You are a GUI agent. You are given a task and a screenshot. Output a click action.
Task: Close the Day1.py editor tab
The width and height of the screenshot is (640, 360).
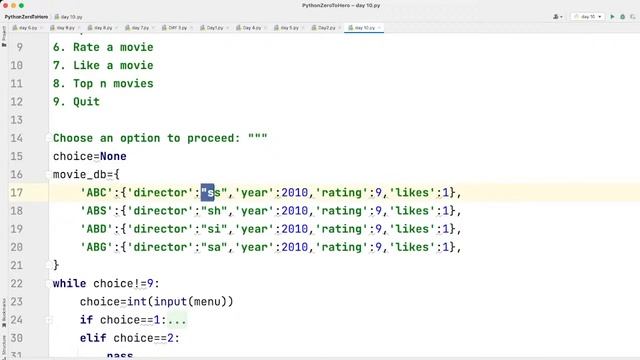click(x=227, y=28)
